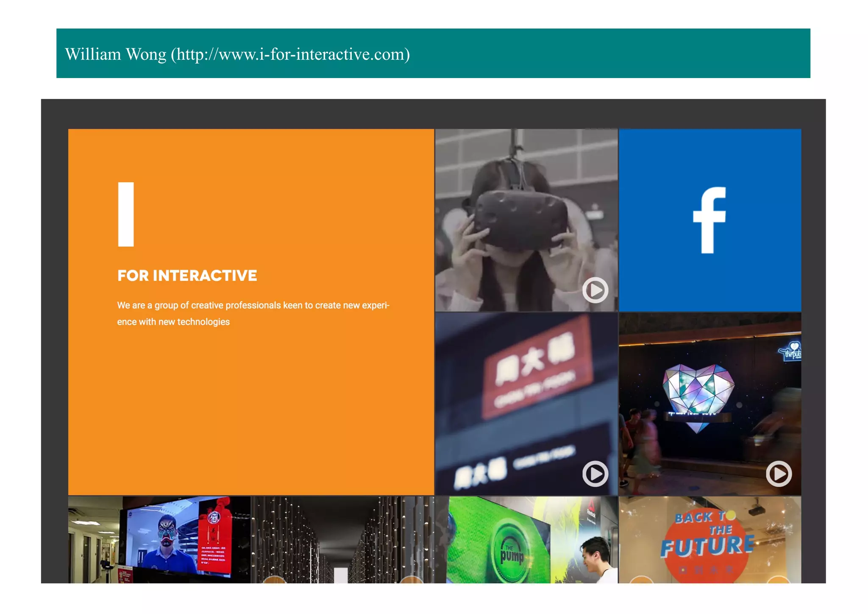
Task: Click the FOR INTERACTIVE heading
Action: (x=187, y=276)
